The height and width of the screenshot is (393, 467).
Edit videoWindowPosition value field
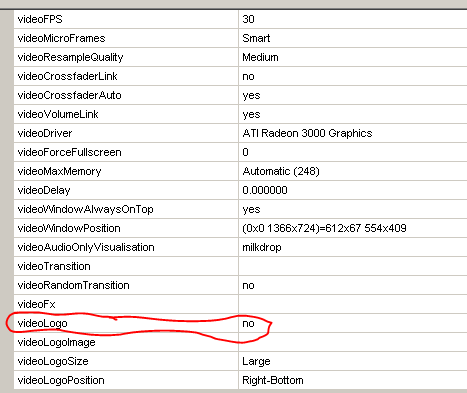(x=353, y=228)
